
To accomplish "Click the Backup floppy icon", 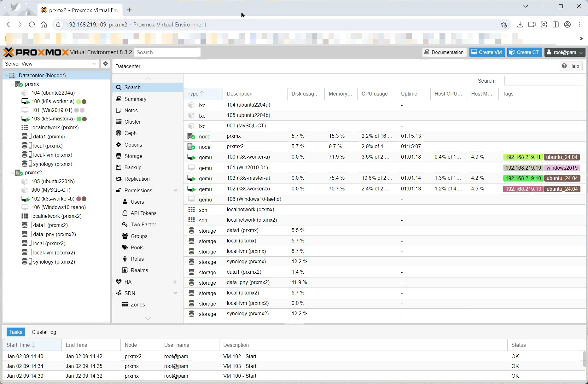I will [119, 167].
